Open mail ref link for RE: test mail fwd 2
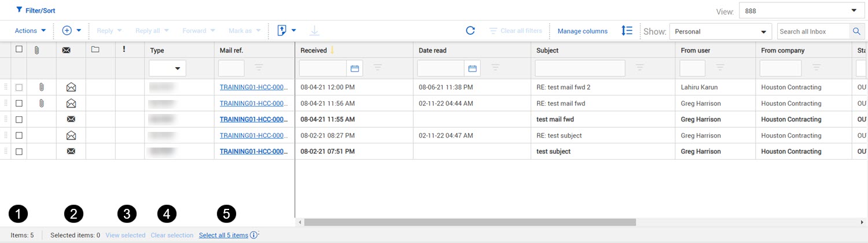 pyautogui.click(x=253, y=87)
